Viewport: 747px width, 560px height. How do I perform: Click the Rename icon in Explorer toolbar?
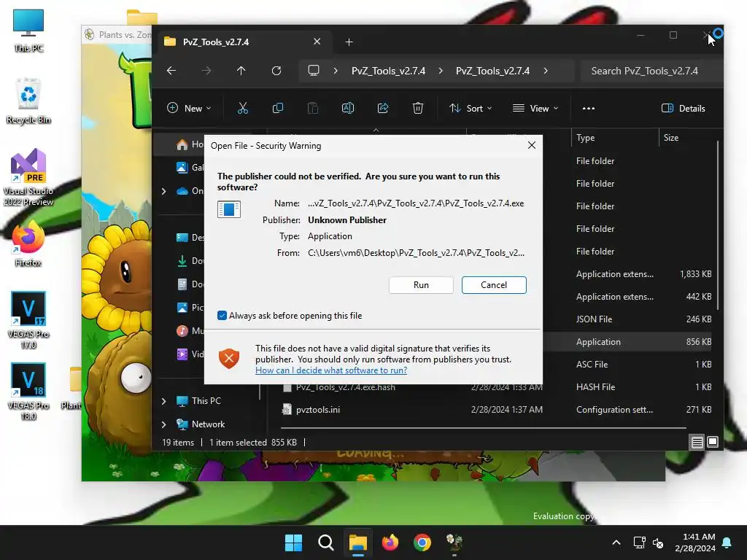[x=348, y=108]
